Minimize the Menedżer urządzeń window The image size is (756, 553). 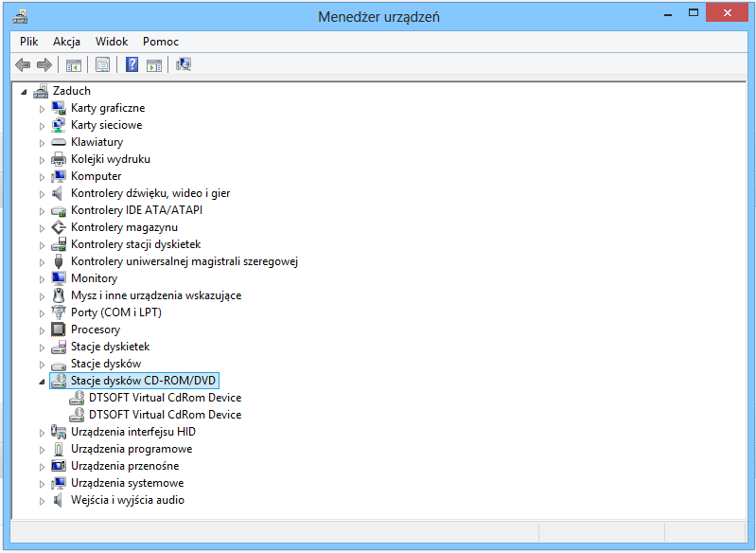pos(668,14)
